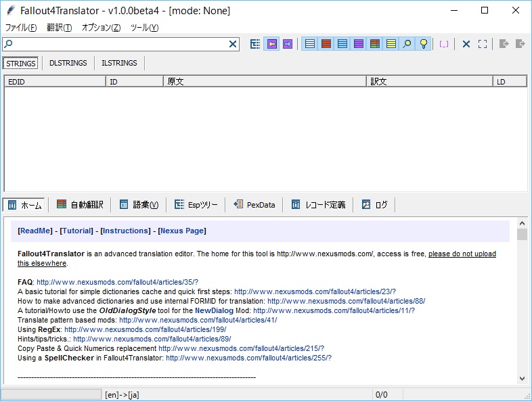Click the home panel vertical scrollbar down arrow
532x401 pixels.
522,379
